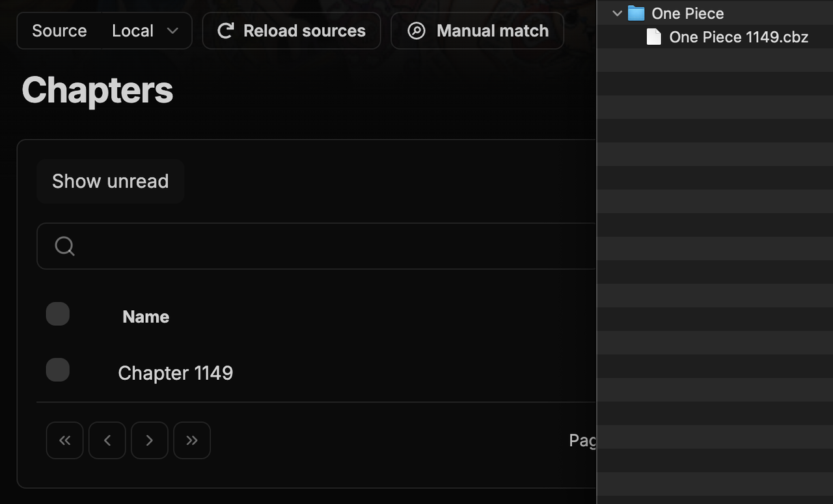Focus the chapter search field

316,246
